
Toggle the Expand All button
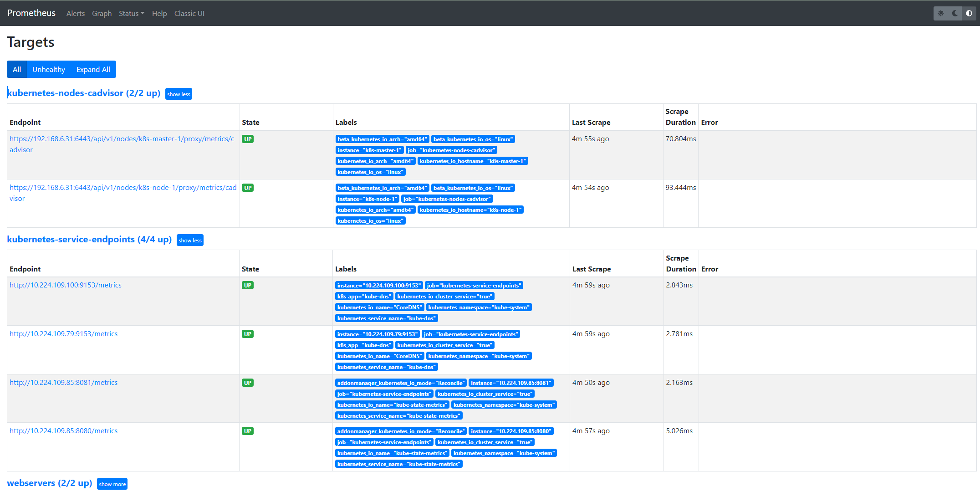point(93,69)
